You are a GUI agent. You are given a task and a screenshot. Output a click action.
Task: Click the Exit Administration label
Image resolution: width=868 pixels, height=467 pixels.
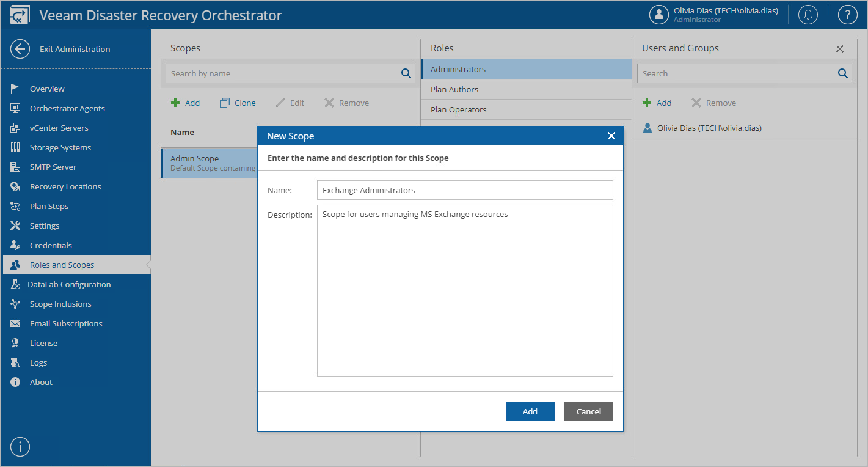pos(75,49)
